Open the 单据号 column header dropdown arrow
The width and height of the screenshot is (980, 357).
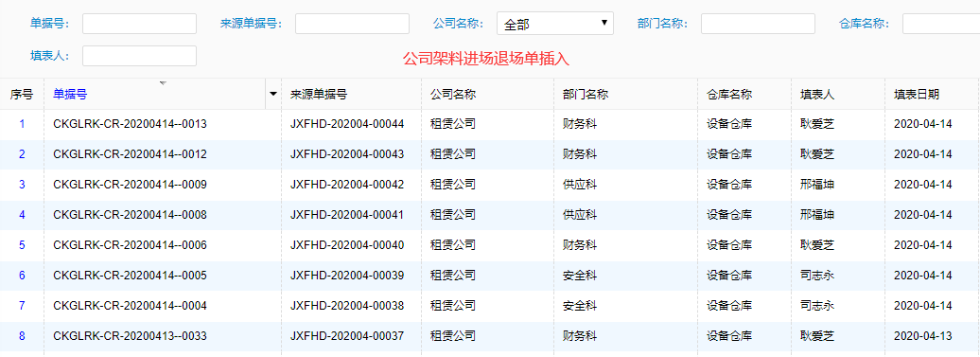(273, 95)
